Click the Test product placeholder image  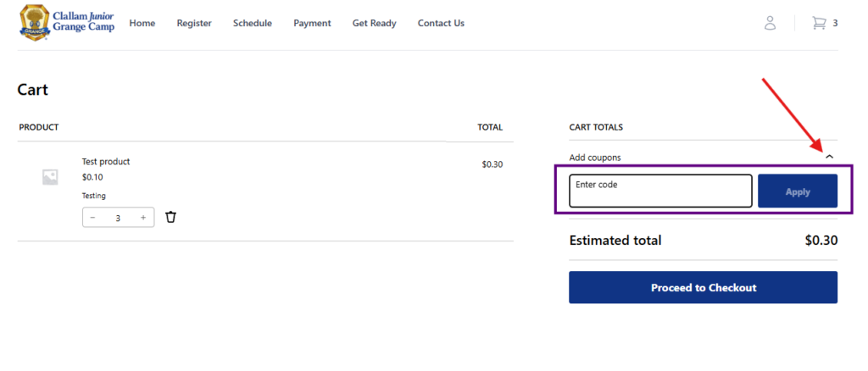[50, 177]
